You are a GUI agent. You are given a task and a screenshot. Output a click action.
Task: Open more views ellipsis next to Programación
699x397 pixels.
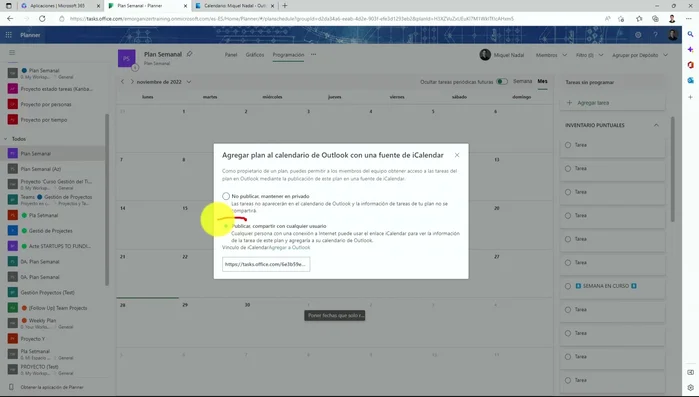[313, 54]
